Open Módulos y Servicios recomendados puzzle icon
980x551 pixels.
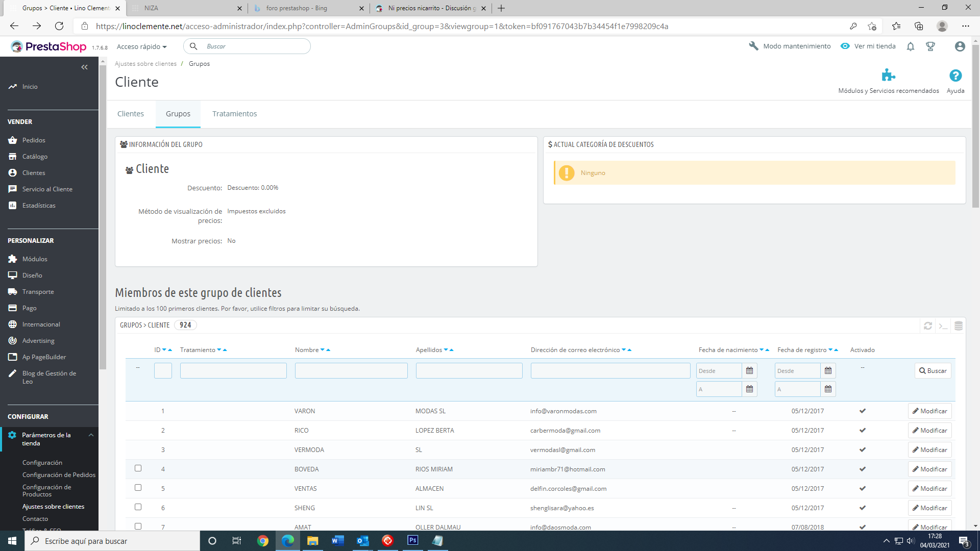888,76
